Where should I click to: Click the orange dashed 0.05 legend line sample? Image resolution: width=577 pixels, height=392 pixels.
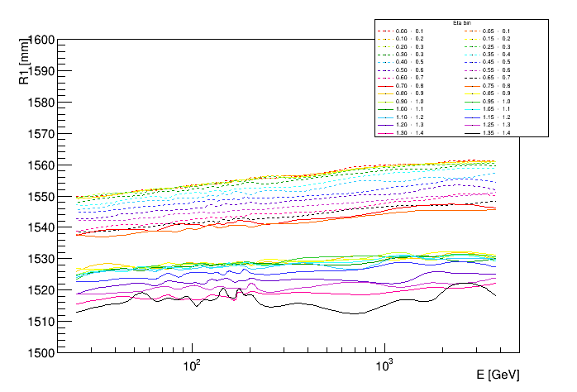pyautogui.click(x=472, y=31)
